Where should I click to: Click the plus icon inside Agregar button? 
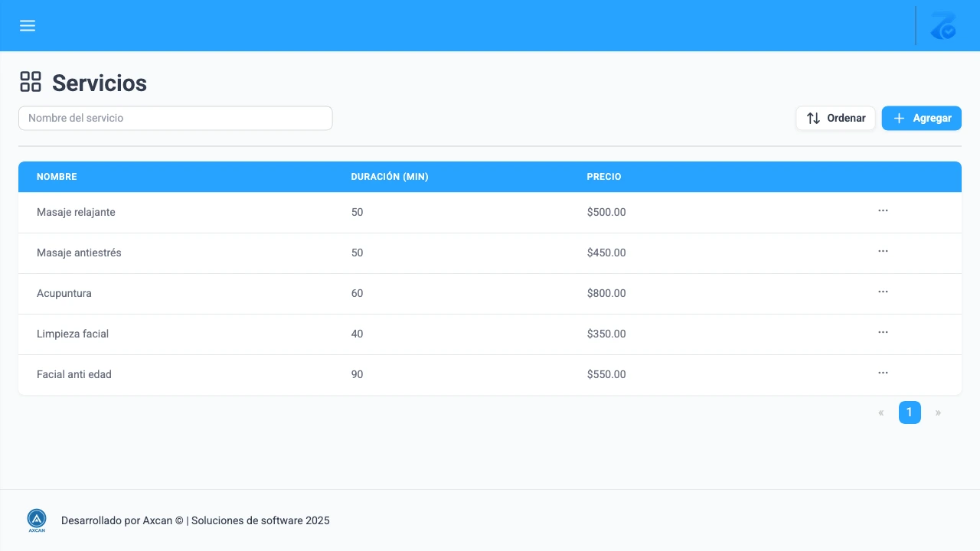898,118
